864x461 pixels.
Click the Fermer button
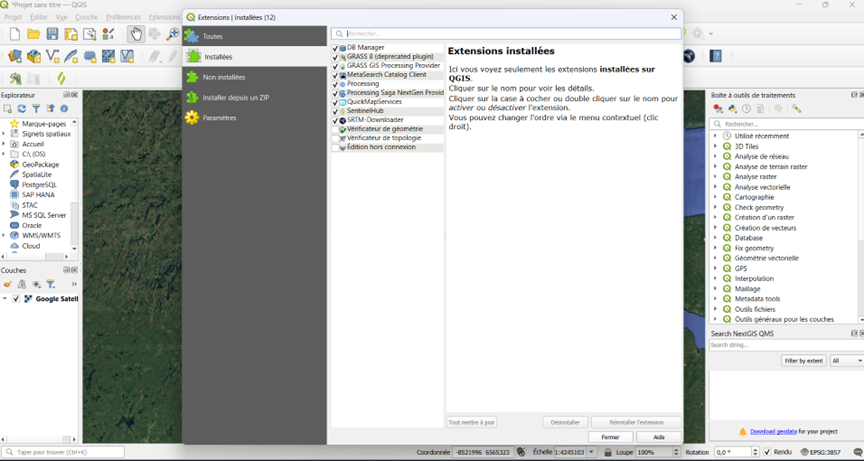click(x=610, y=437)
